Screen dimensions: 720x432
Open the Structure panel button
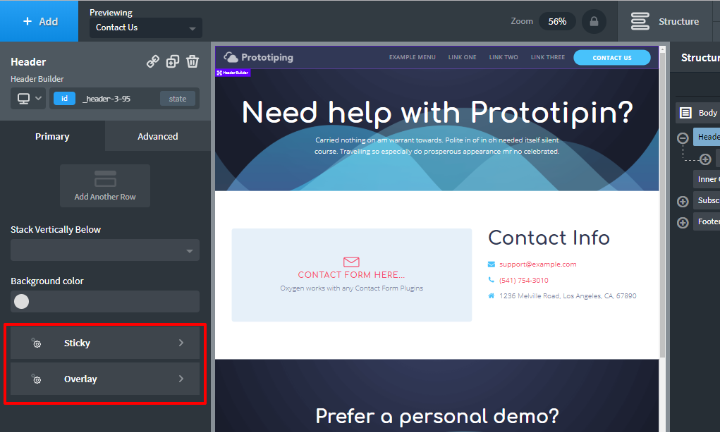pyautogui.click(x=665, y=22)
